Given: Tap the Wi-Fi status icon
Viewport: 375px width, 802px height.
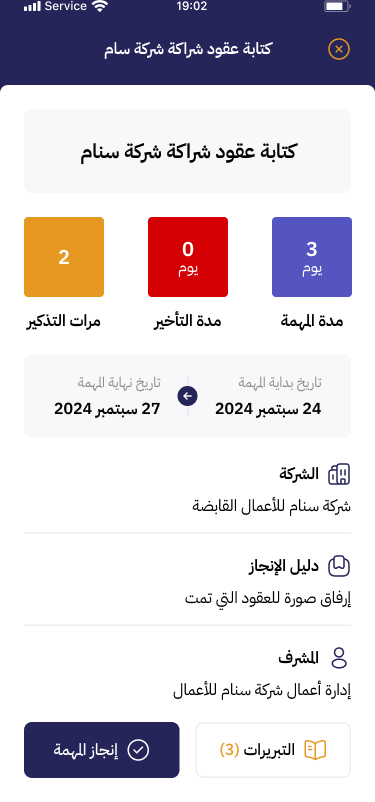Looking at the screenshot, I should point(100,6).
